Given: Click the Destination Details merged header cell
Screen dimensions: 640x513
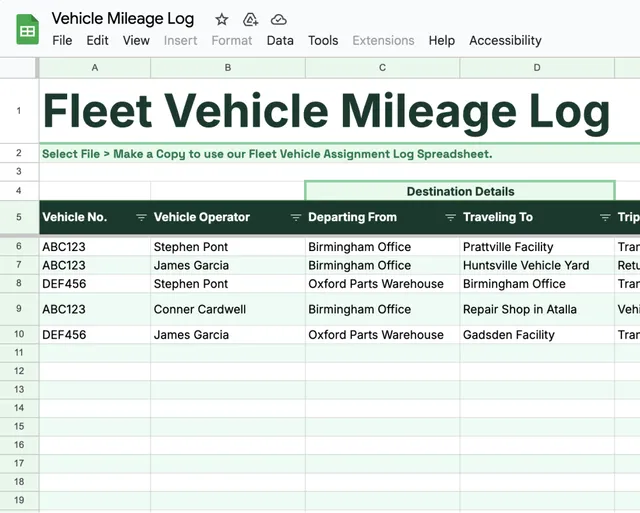Looking at the screenshot, I should (460, 191).
